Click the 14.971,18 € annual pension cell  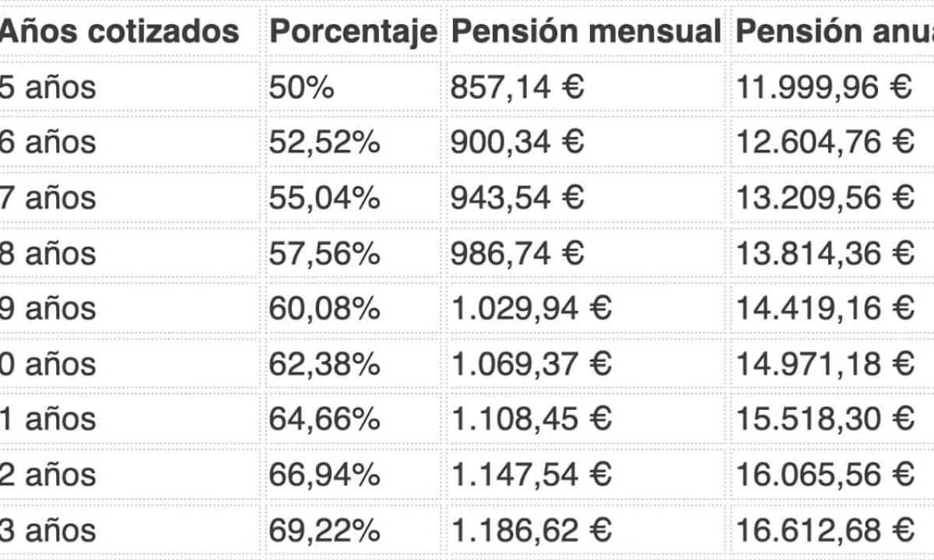coord(824,364)
